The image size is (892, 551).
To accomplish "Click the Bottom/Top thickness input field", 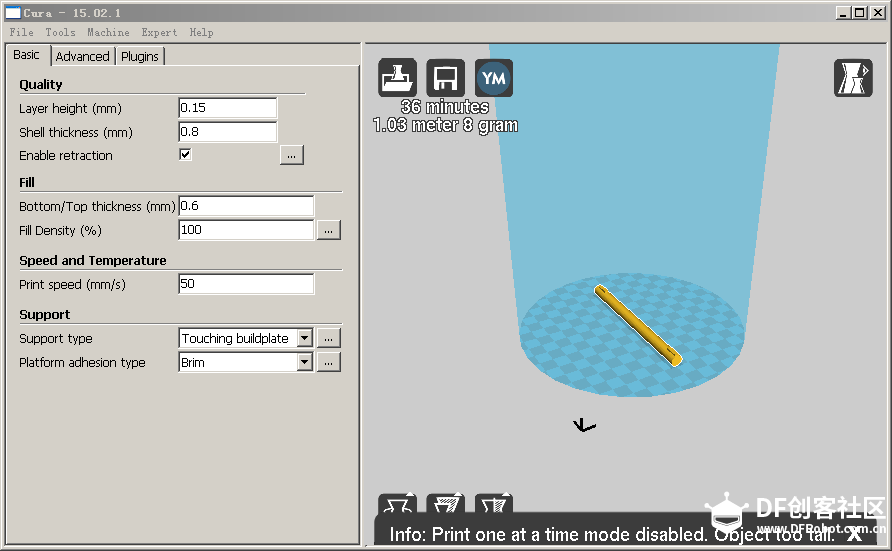I will click(246, 206).
